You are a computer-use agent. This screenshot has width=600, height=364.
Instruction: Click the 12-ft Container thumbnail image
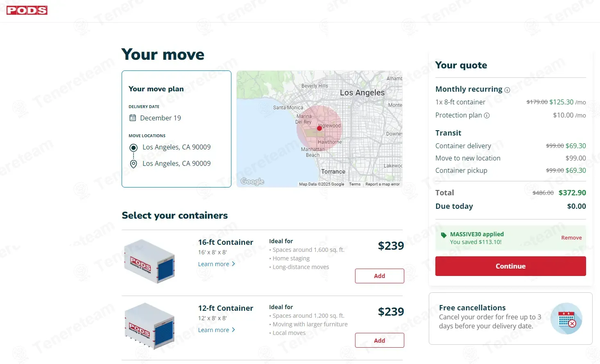[x=150, y=326]
